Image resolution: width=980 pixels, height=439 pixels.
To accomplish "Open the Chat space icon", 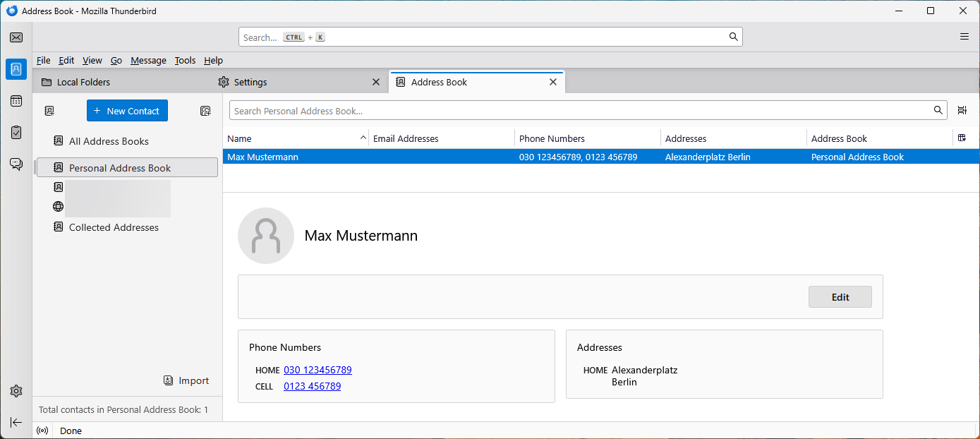I will click(x=16, y=164).
